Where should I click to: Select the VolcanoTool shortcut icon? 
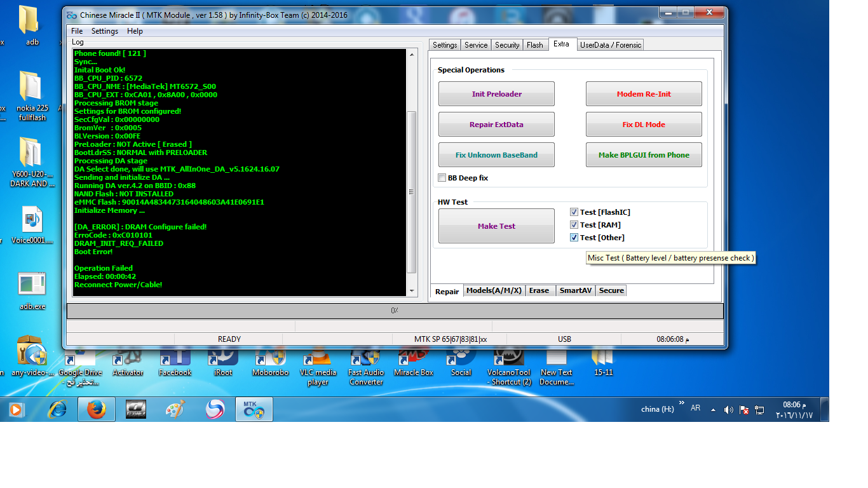[x=509, y=367]
